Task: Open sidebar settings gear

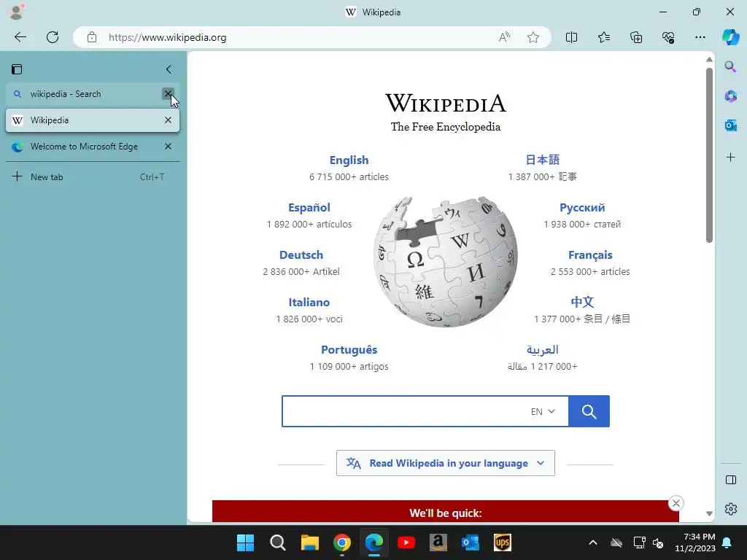Action: click(x=730, y=509)
